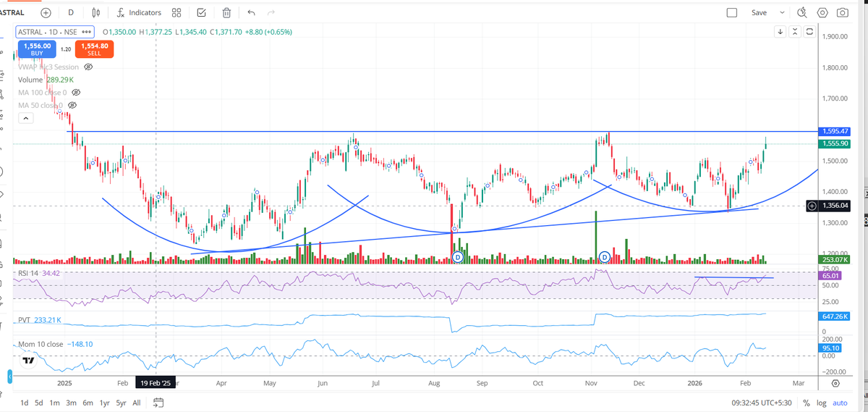868x412 pixels.
Task: Click the ASTRAL symbol search field
Action: pyautogui.click(x=12, y=12)
